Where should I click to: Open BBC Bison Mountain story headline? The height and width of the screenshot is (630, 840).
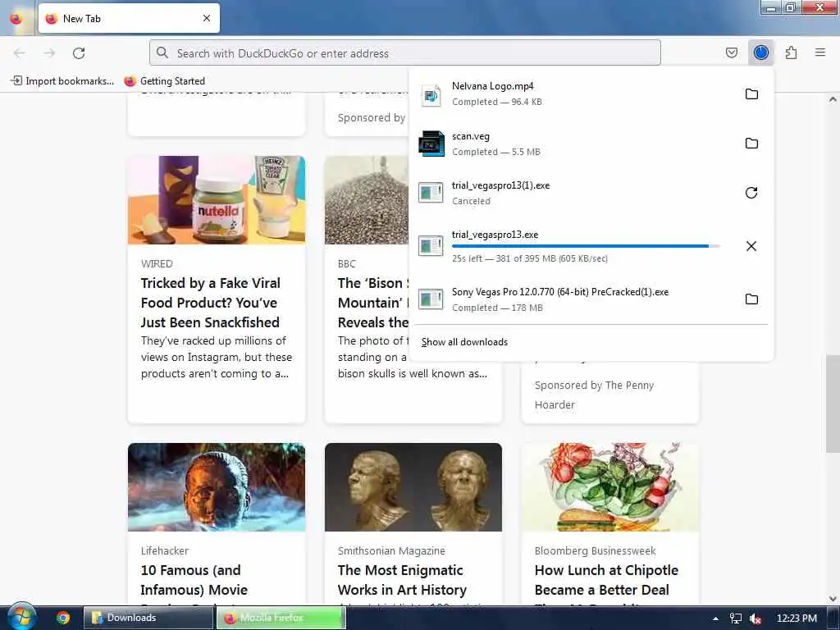[x=373, y=303]
